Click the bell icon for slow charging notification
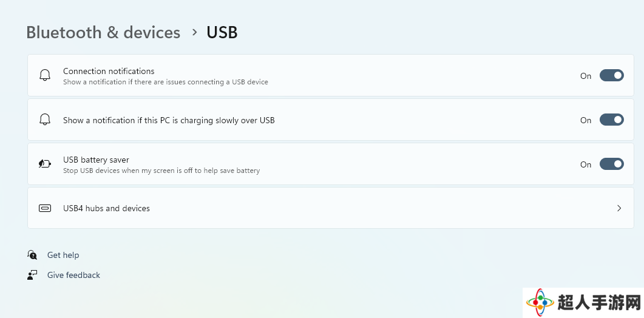Viewport: 644px width, 318px height. pyautogui.click(x=45, y=120)
